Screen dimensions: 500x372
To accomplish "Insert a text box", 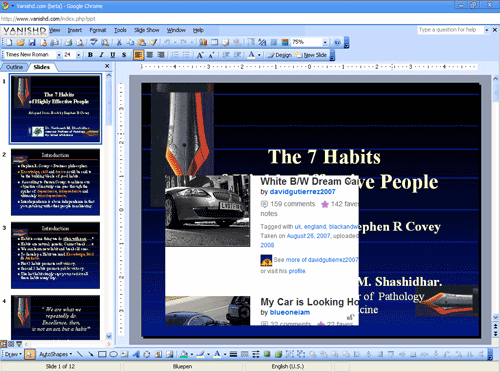I will click(x=125, y=354).
